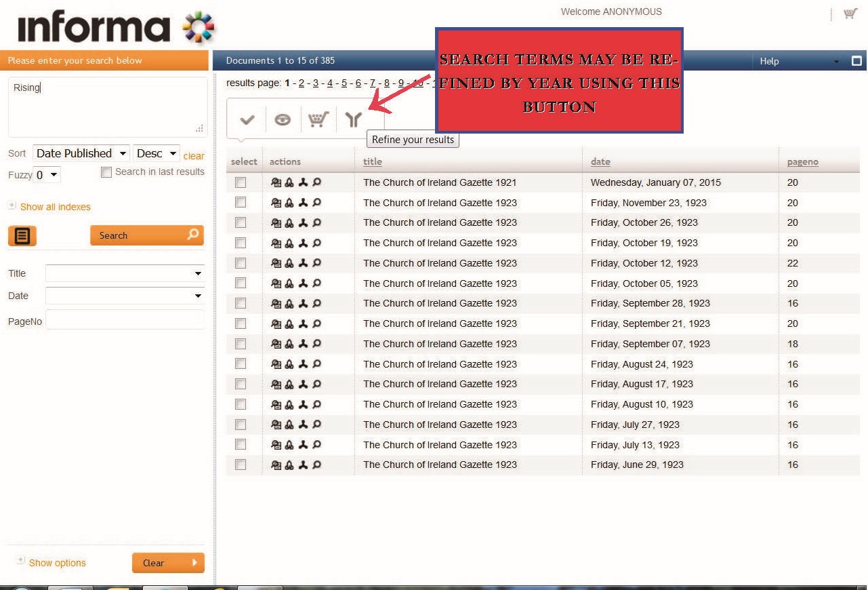Go to results page 2

tap(302, 83)
